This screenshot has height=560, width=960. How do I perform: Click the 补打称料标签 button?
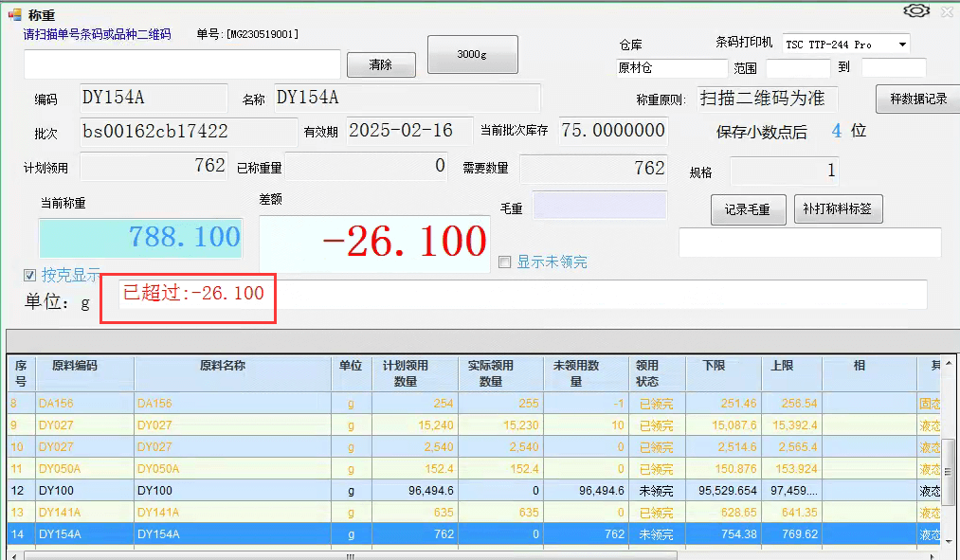click(838, 209)
